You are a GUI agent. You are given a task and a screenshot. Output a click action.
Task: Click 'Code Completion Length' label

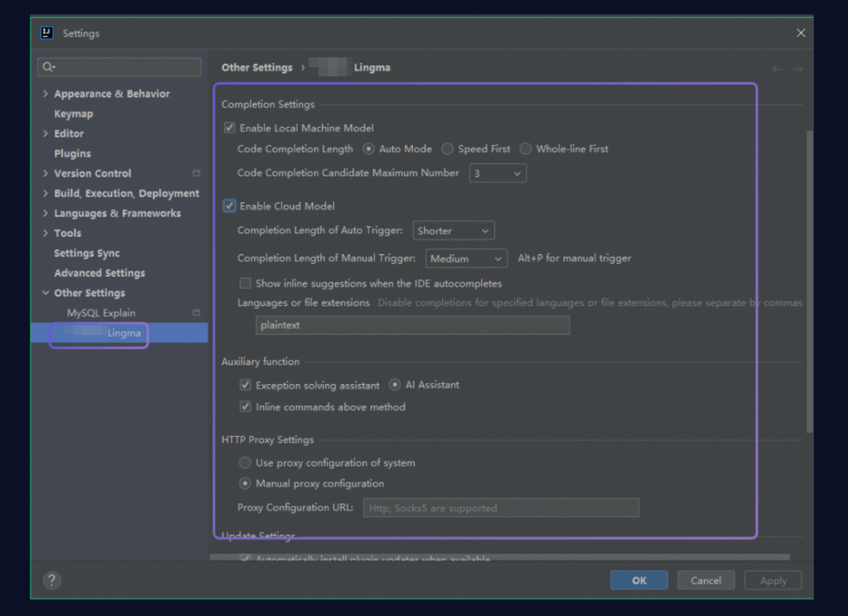295,149
